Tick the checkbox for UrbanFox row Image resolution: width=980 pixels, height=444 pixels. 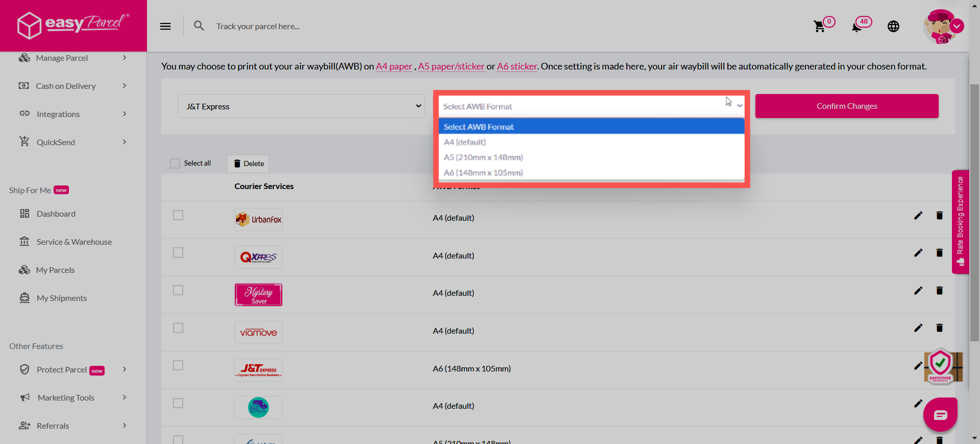[178, 215]
